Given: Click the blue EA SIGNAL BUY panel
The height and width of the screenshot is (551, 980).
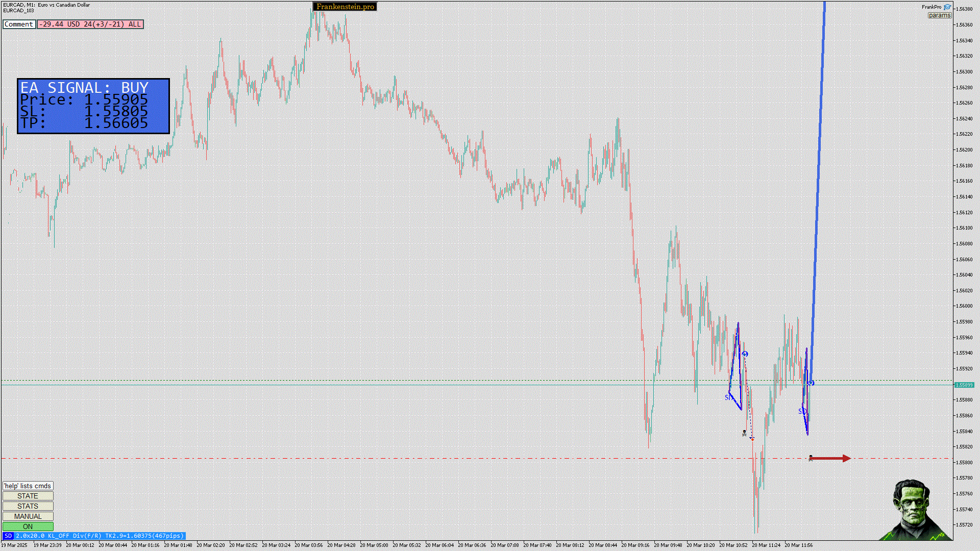Looking at the screenshot, I should click(93, 106).
